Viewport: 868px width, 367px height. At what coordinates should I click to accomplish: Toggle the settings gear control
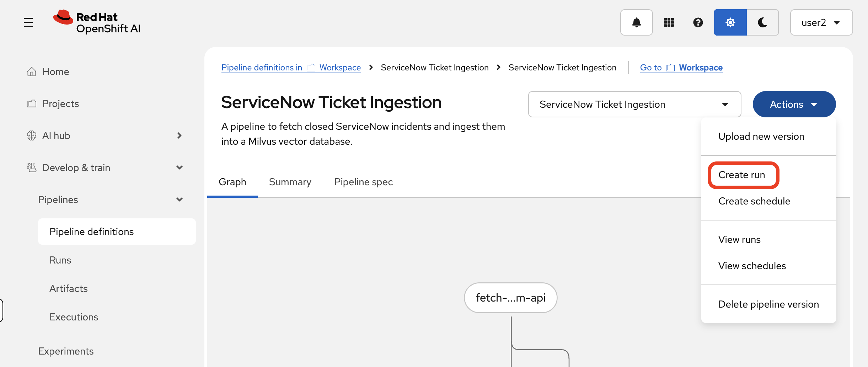[730, 22]
